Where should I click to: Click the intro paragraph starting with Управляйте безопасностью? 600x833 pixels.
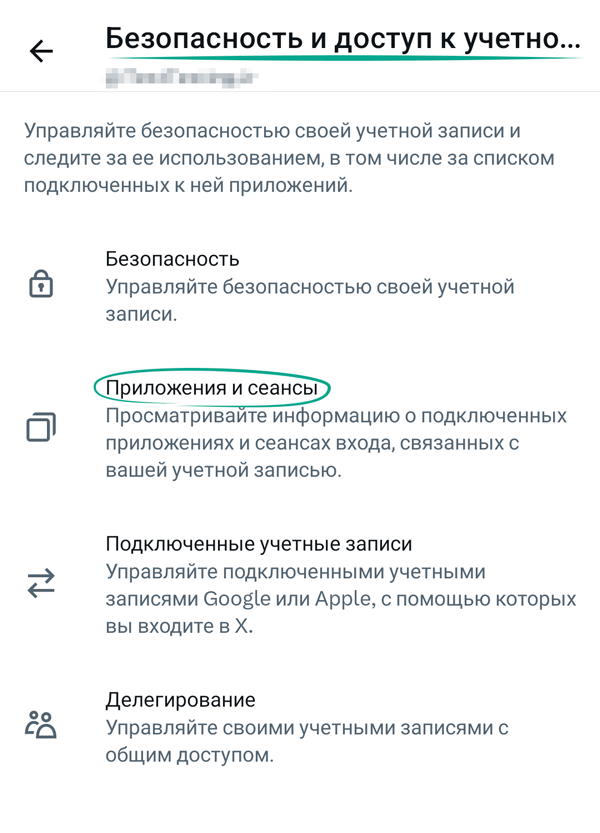pyautogui.click(x=288, y=158)
